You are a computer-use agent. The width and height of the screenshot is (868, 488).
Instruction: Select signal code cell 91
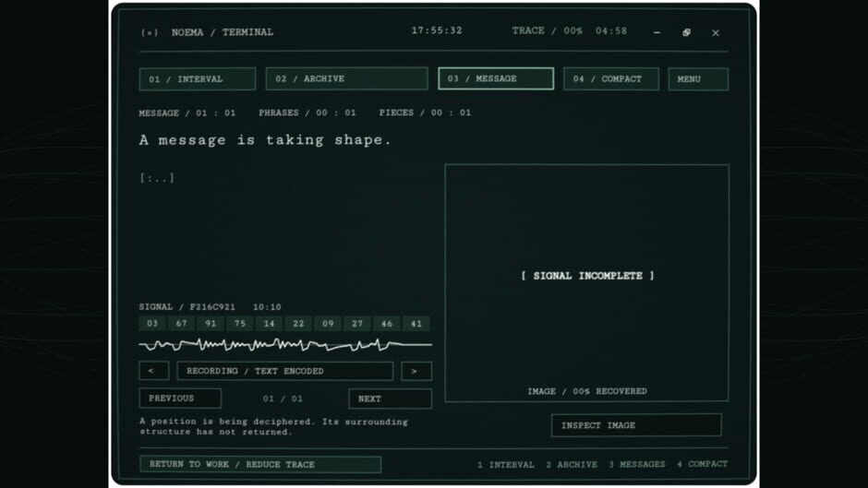211,324
